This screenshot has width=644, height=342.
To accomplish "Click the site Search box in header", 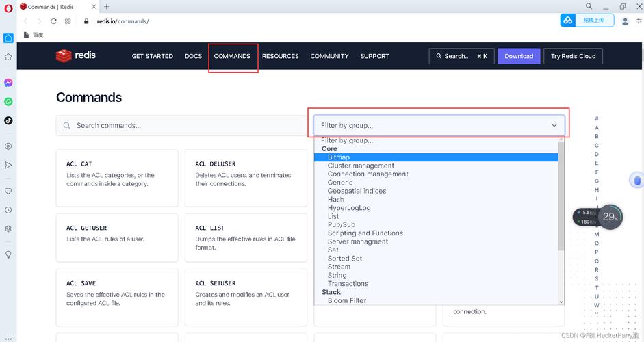I will pyautogui.click(x=462, y=56).
